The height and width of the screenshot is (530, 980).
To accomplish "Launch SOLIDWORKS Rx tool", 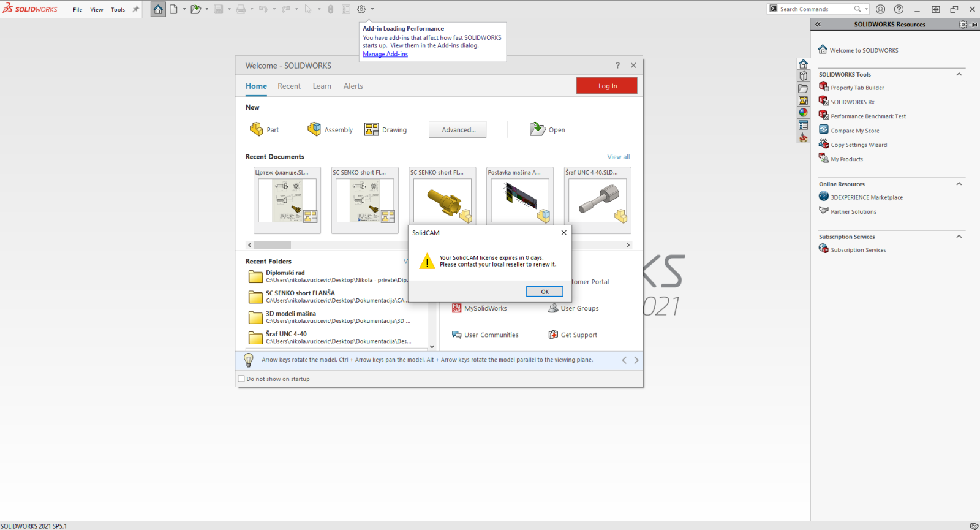I will 852,102.
